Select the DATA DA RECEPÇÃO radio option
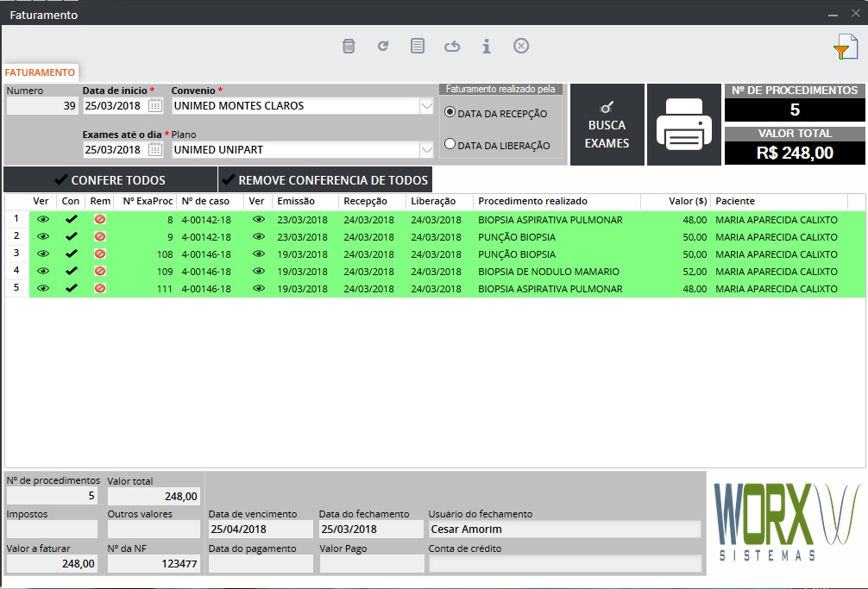 tap(450, 112)
